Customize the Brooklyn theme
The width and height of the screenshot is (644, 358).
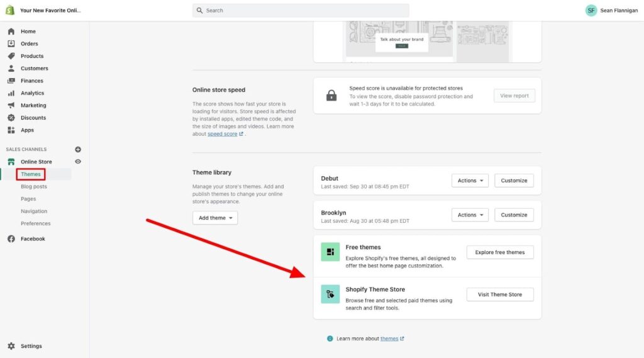point(514,215)
